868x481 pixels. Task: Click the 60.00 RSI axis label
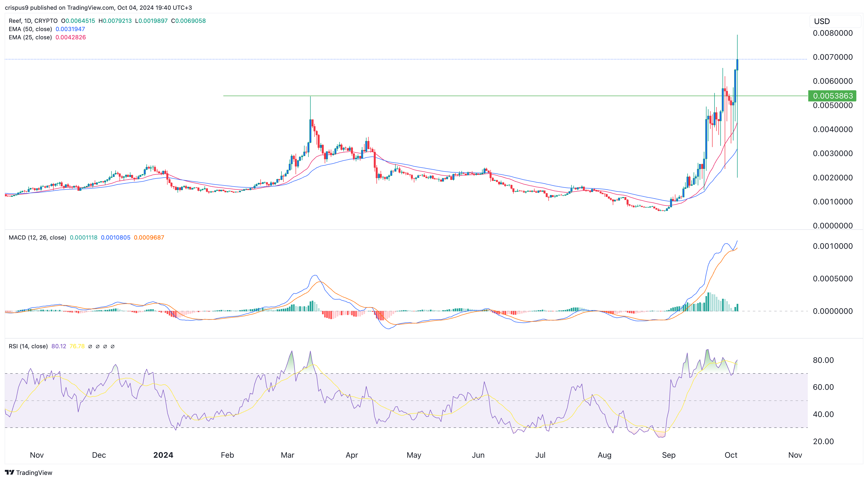823,387
